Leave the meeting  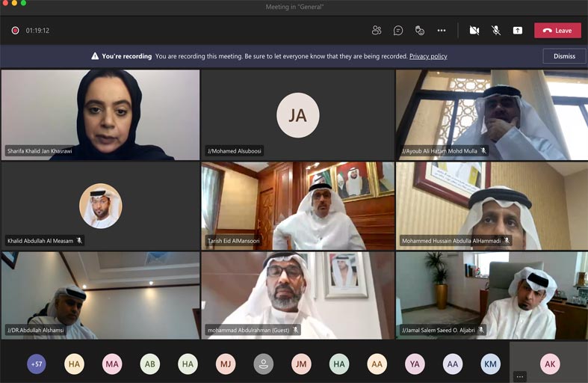[x=557, y=31]
